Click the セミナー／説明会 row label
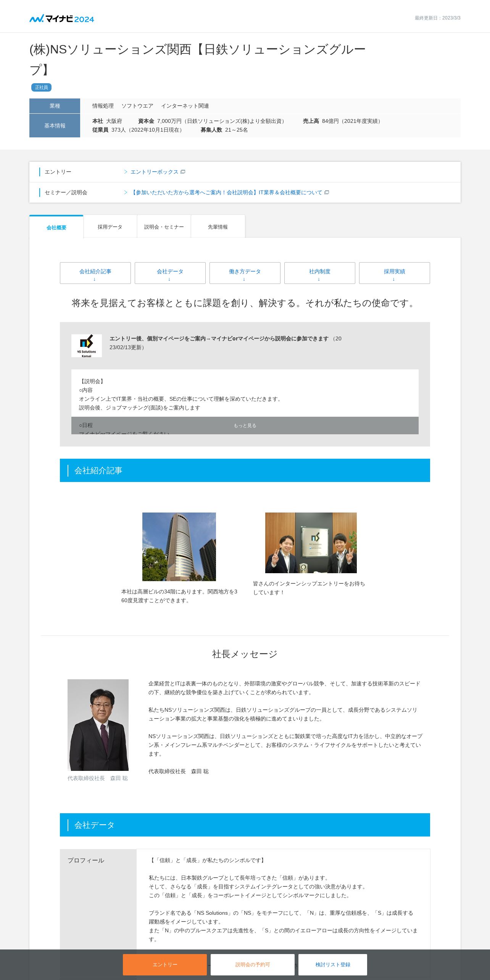 (x=66, y=192)
